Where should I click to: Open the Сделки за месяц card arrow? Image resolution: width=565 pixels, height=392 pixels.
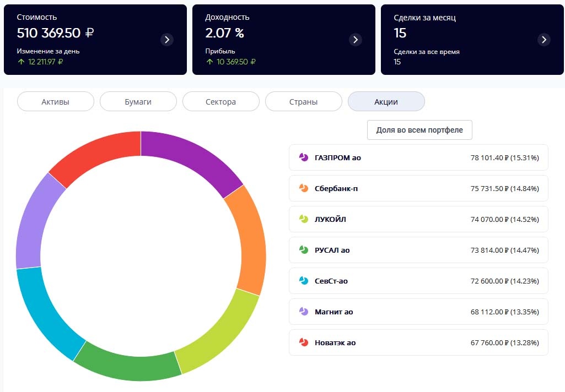[544, 40]
